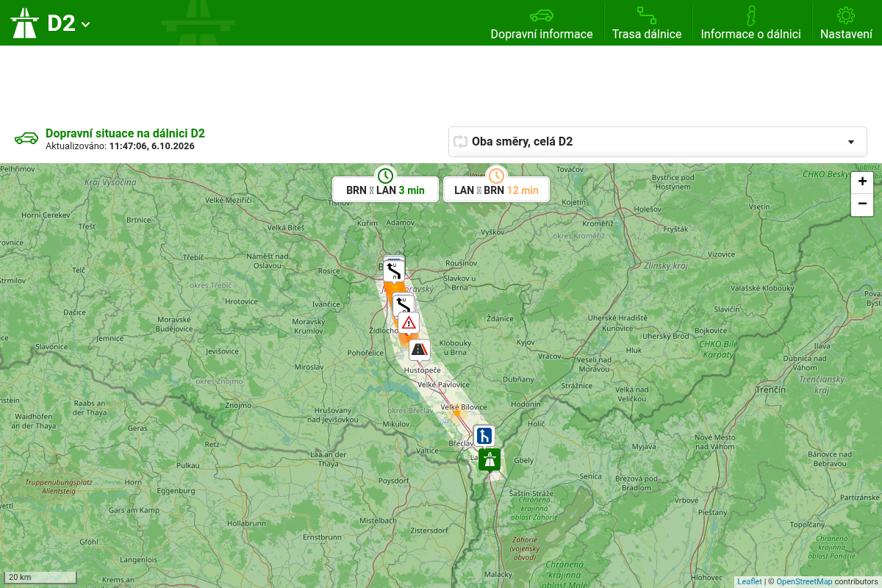Open Informace o dálnici section
882x588 pixels.
point(750,24)
